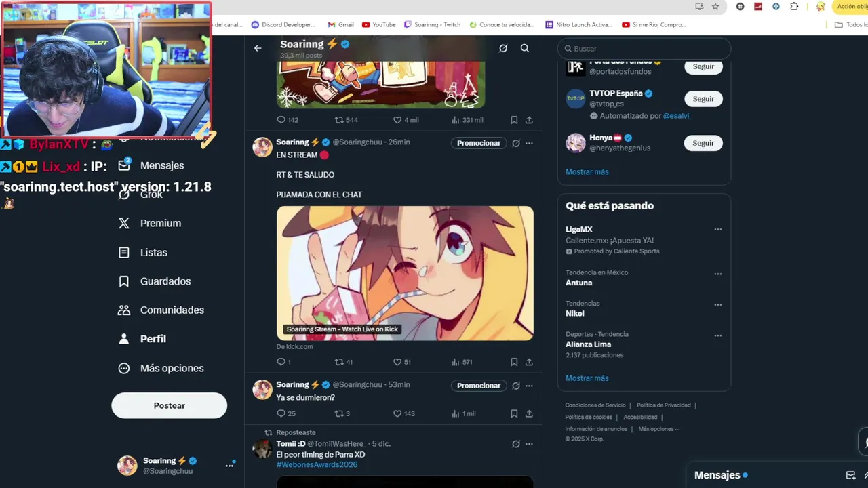Screen dimensions: 868x488
Task: Bookmark the EN STREAM post
Action: coord(514,362)
